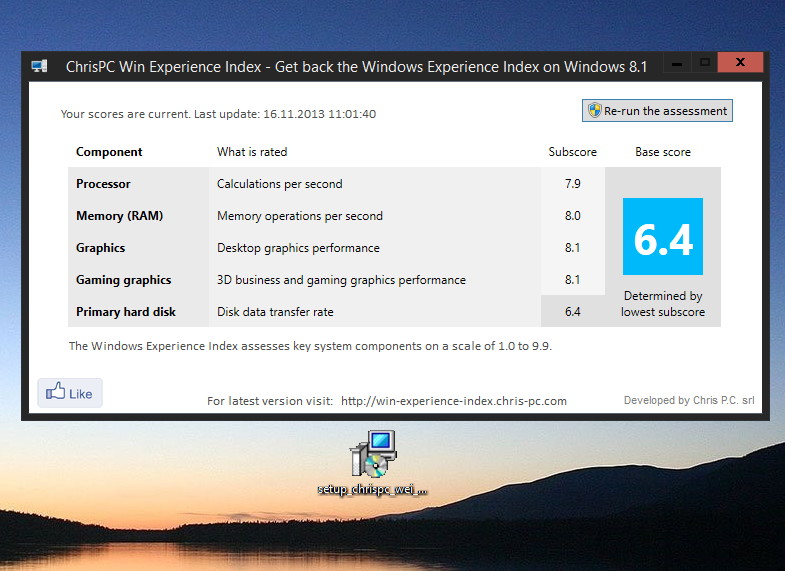Minimize the ChrisPC Win Experience Index window
The height and width of the screenshot is (571, 785).
677,63
